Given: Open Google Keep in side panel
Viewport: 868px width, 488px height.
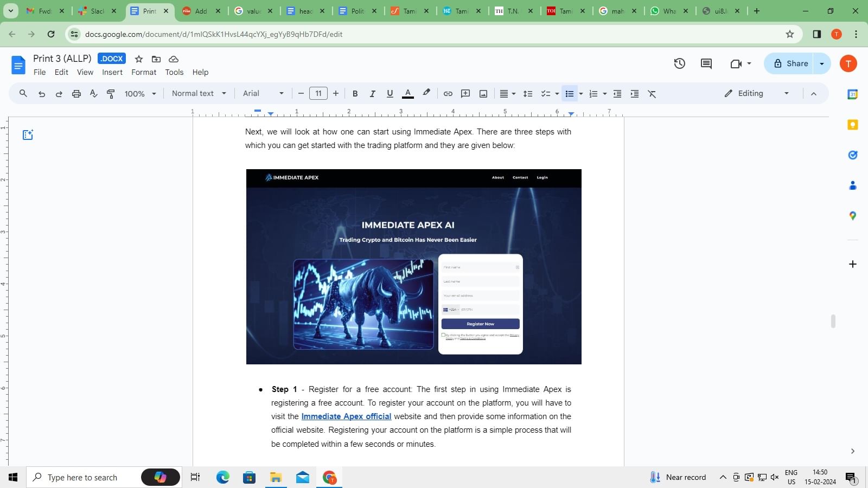Looking at the screenshot, I should point(852,125).
